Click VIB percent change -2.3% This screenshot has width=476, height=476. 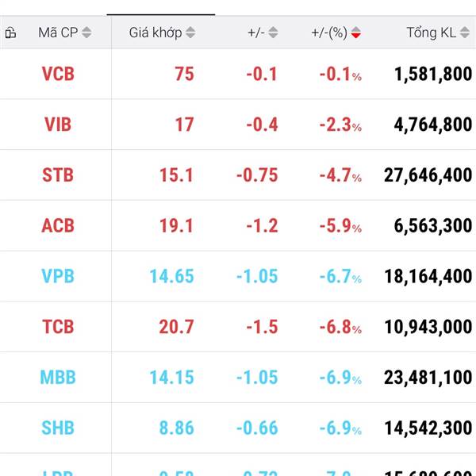340,125
